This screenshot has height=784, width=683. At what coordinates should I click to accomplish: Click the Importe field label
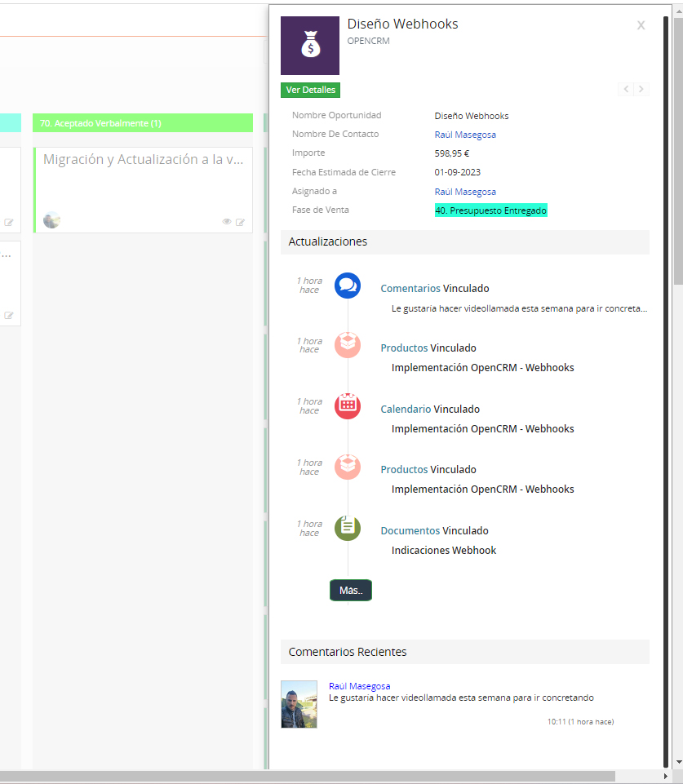point(308,153)
